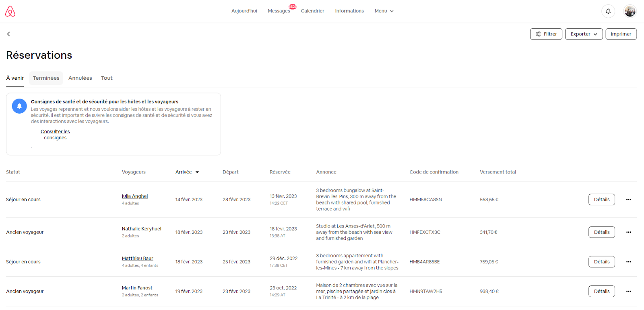The image size is (644, 310).
Task: Go to Aujourd'hui
Action: coord(244,11)
